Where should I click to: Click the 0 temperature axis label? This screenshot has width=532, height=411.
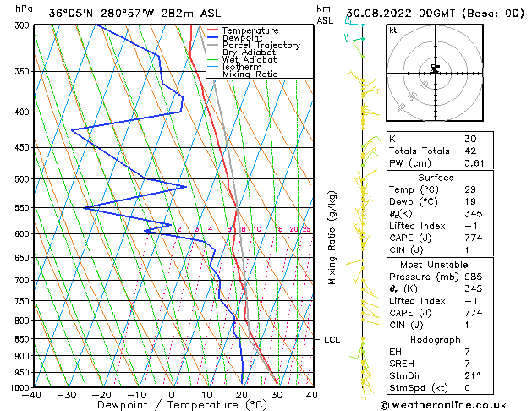coord(172,396)
